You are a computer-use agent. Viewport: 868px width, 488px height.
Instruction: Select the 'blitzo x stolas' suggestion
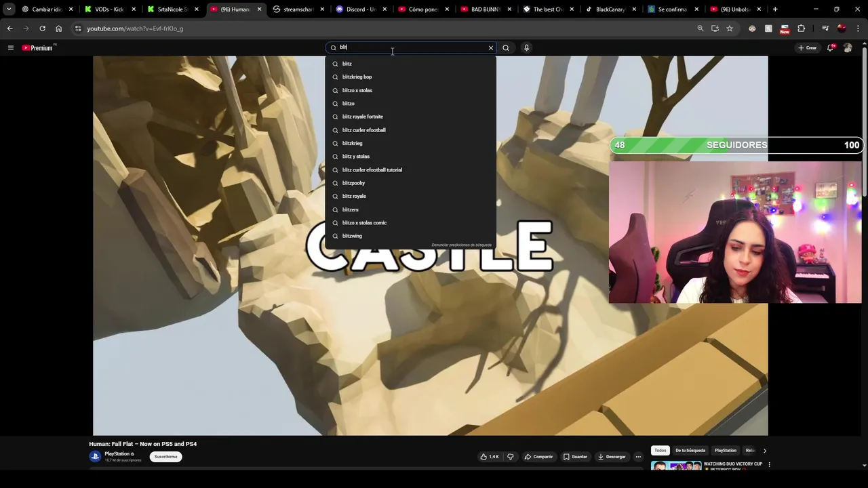click(x=410, y=90)
